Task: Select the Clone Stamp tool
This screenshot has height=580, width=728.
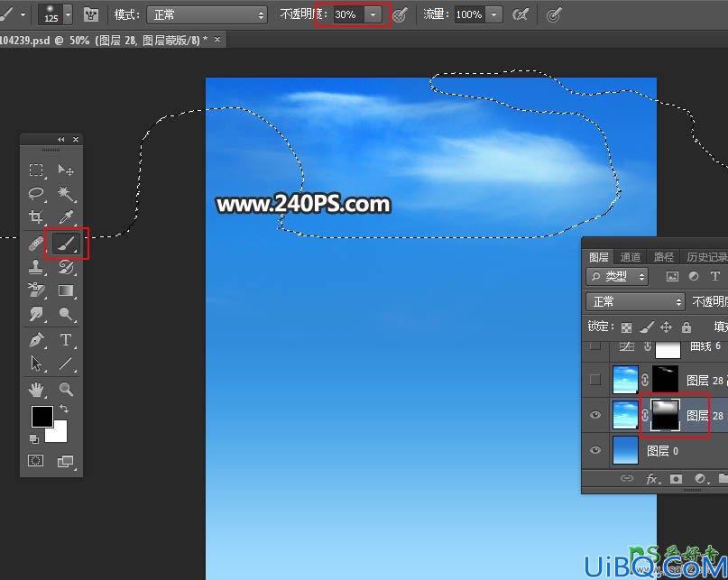Action: [x=36, y=267]
